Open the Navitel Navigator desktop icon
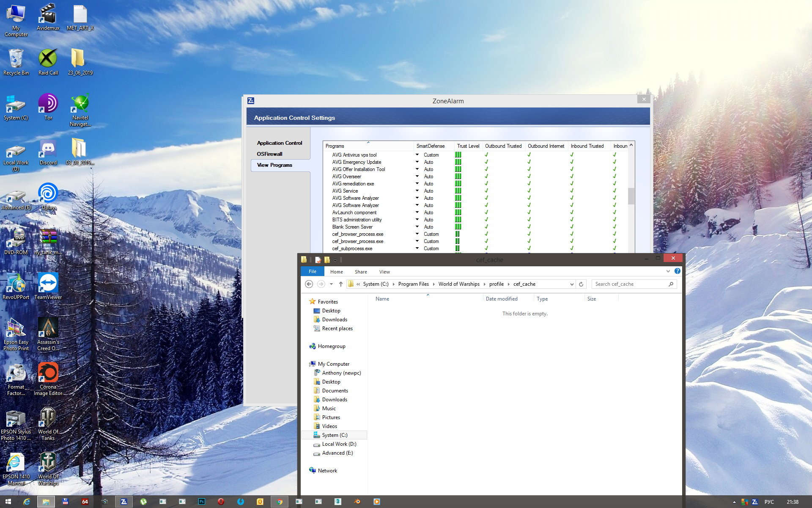 click(x=80, y=110)
